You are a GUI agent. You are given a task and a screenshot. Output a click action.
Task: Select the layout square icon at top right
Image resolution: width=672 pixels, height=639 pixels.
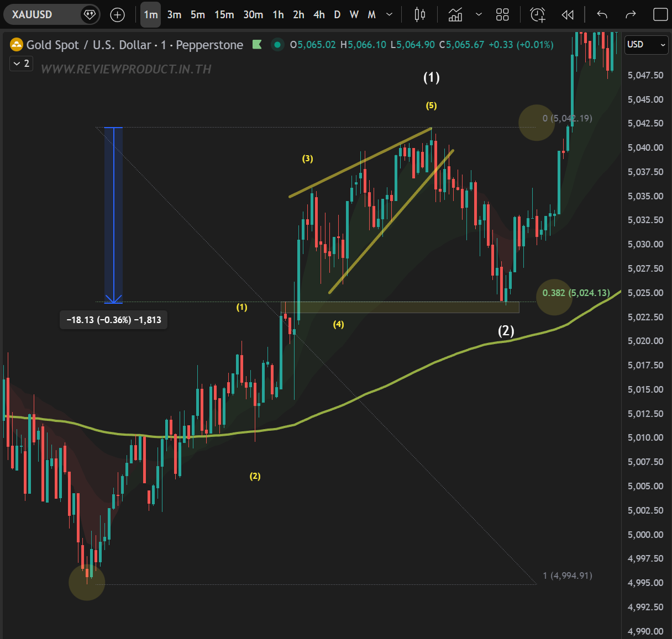point(660,15)
